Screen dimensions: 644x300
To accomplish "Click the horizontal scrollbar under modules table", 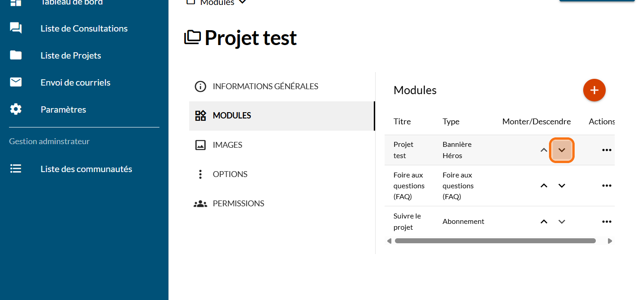I will [495, 241].
